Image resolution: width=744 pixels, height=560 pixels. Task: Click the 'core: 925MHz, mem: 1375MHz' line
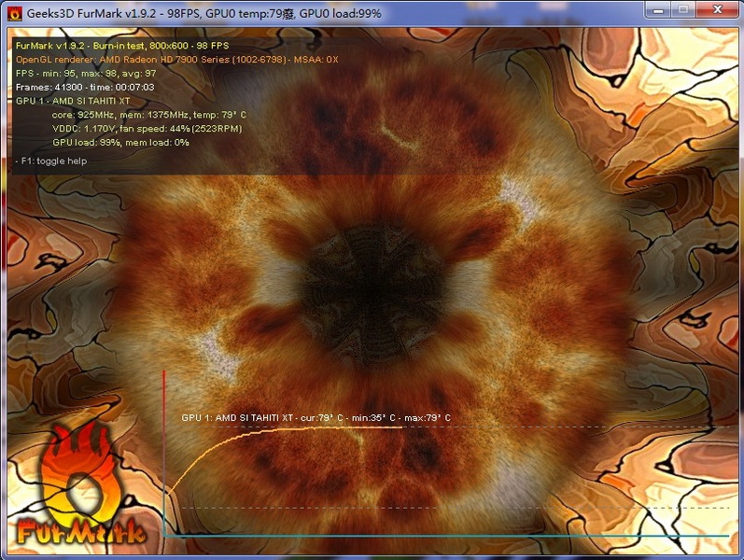[x=149, y=115]
